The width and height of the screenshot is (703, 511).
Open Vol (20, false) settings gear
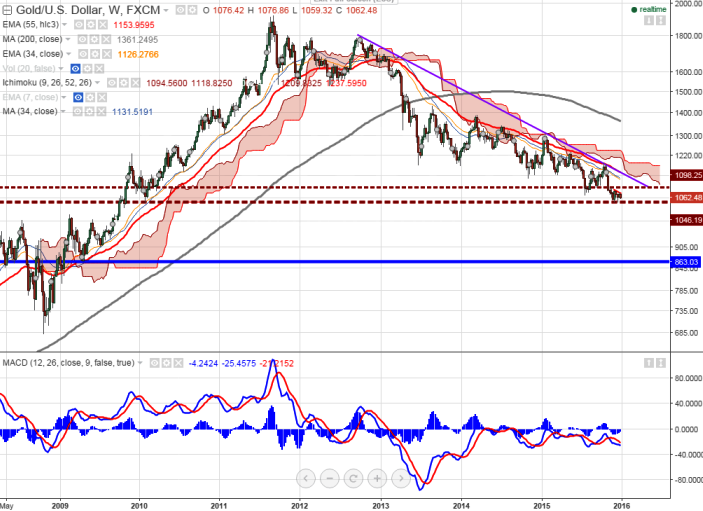click(x=87, y=69)
